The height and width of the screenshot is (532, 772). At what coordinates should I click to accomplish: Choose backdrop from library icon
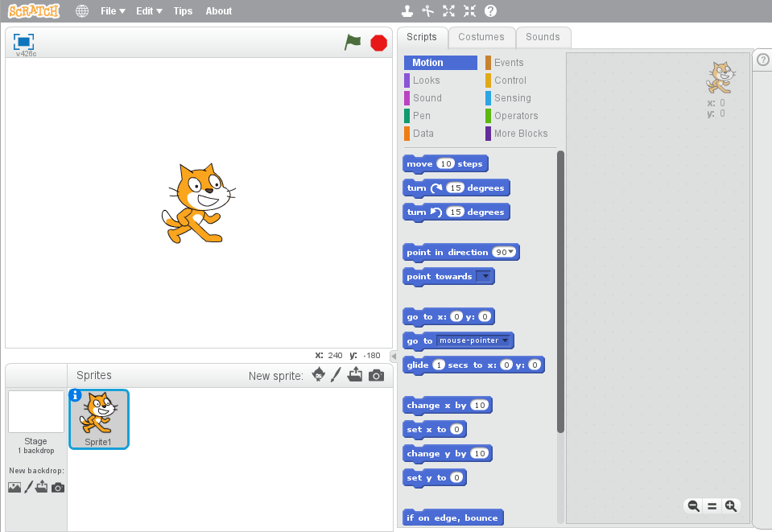click(x=14, y=487)
